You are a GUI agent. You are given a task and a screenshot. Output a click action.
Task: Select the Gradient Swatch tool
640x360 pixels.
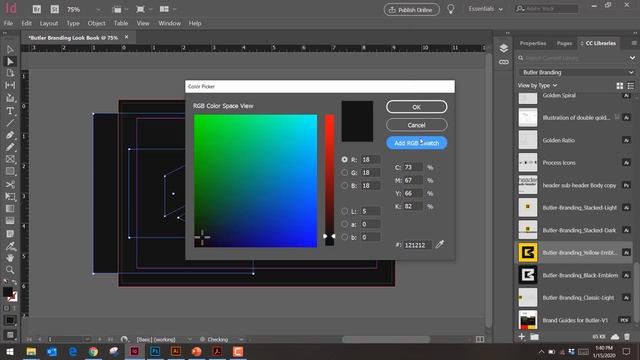[10, 209]
